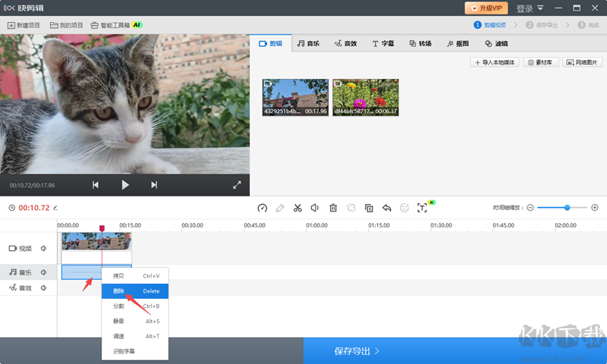Click the copy clip icon in toolbar

(369, 208)
